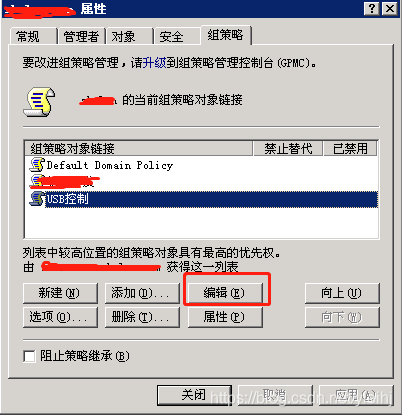Switch to the 常规 tab
The height and width of the screenshot is (417, 402).
28,36
